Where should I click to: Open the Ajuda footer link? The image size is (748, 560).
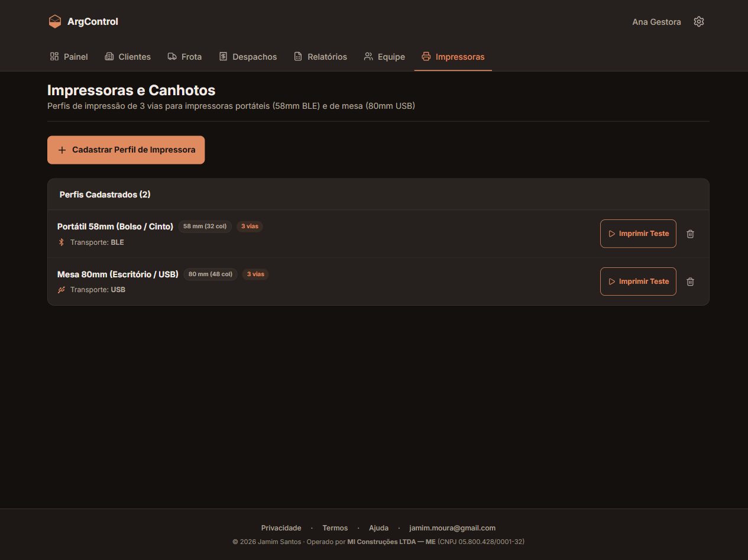pos(379,528)
